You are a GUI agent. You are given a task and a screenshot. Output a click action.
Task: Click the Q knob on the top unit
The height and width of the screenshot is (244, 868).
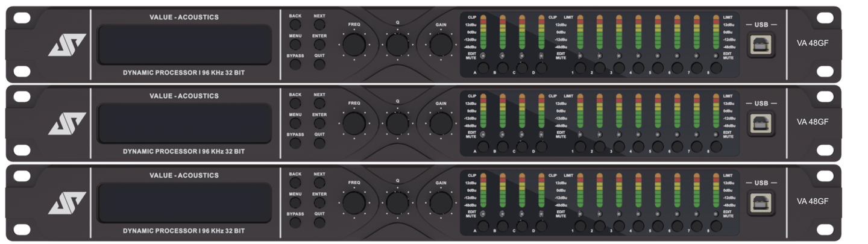click(398, 45)
